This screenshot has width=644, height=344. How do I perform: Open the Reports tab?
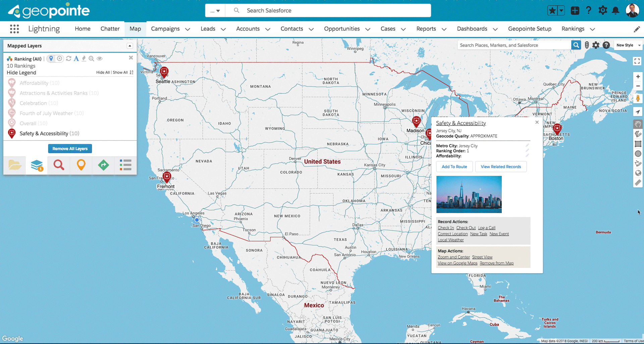tap(426, 29)
